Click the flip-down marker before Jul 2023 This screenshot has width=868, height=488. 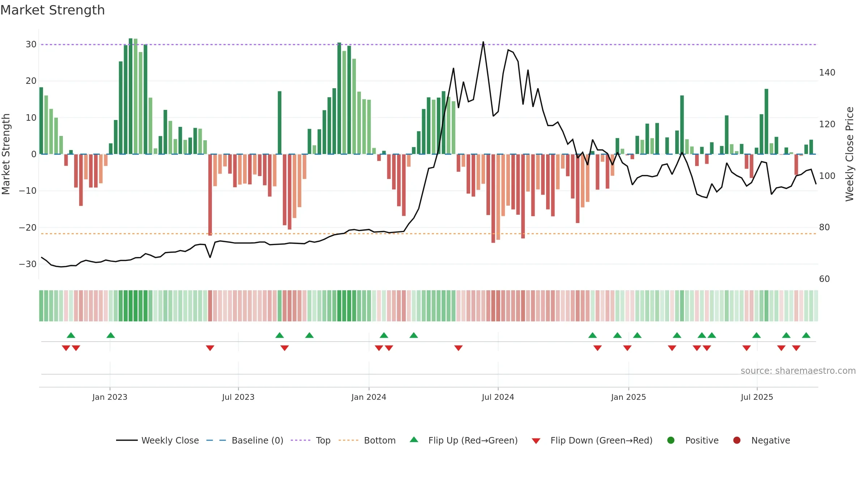(x=210, y=348)
